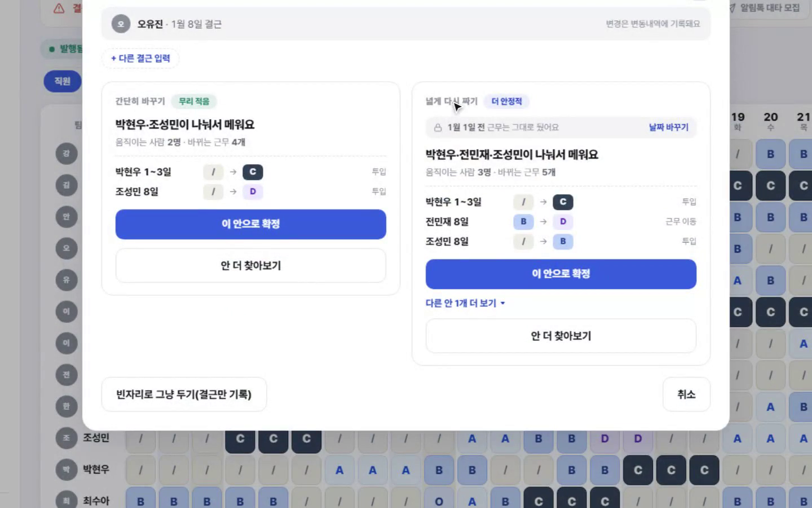Screen dimensions: 812x508
Task: Click the blue B chip in 전민재 8일 row
Action: (523, 221)
